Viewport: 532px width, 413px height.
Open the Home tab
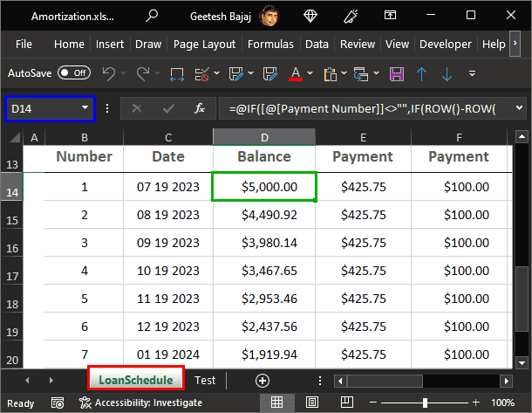click(69, 45)
